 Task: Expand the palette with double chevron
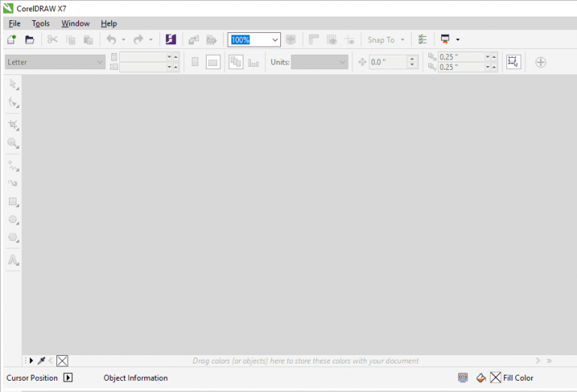pyautogui.click(x=549, y=360)
